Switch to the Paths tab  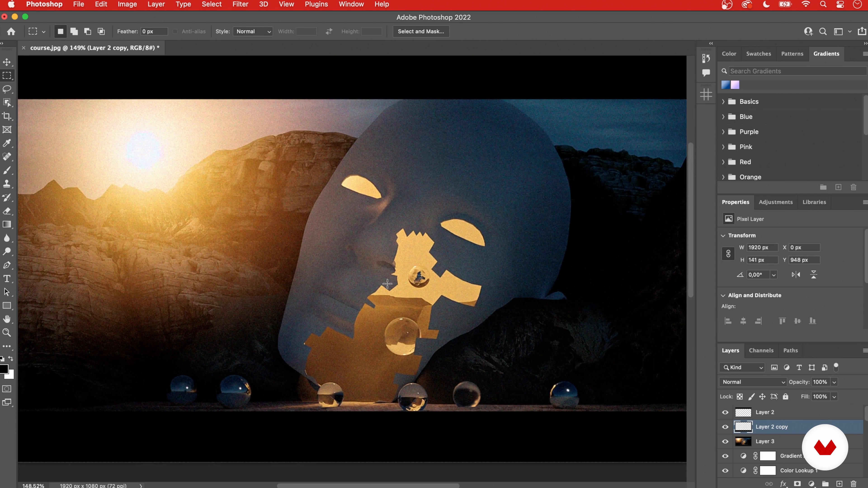tap(790, 351)
